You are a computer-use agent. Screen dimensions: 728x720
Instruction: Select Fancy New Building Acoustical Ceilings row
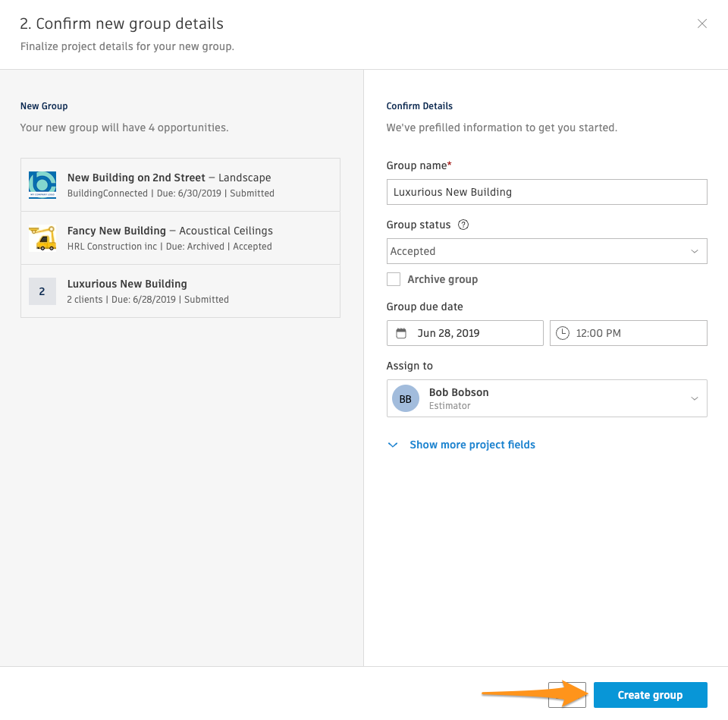(x=180, y=238)
